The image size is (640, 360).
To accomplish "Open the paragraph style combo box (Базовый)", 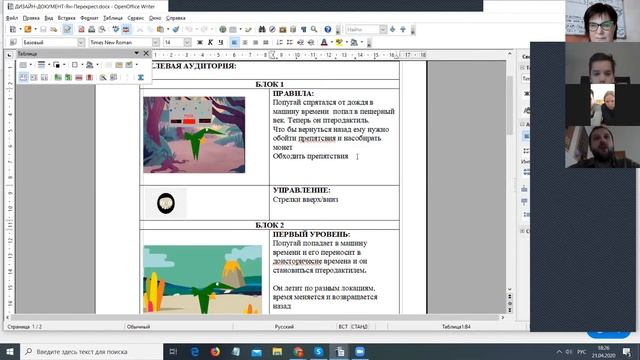I will 53,42.
